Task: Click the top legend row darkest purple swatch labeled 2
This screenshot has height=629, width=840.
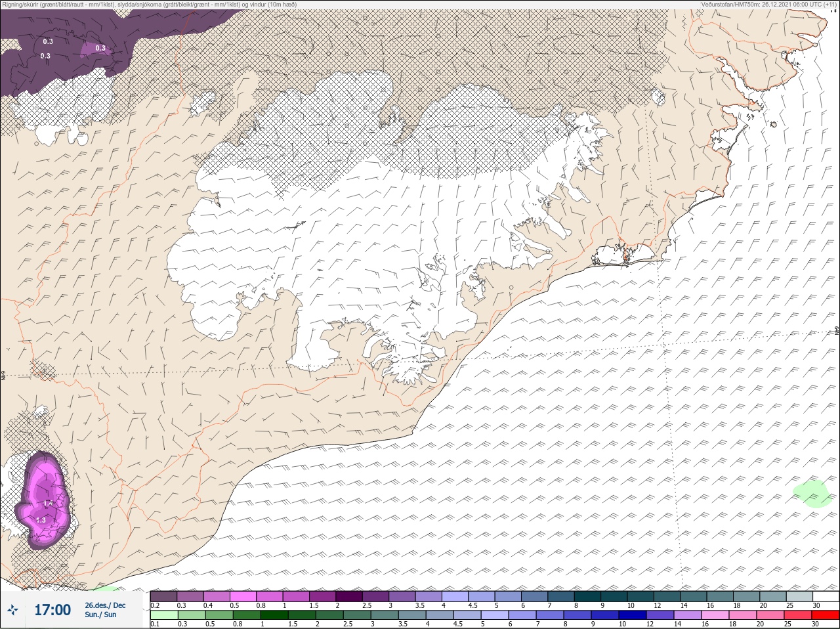Action: tap(350, 596)
